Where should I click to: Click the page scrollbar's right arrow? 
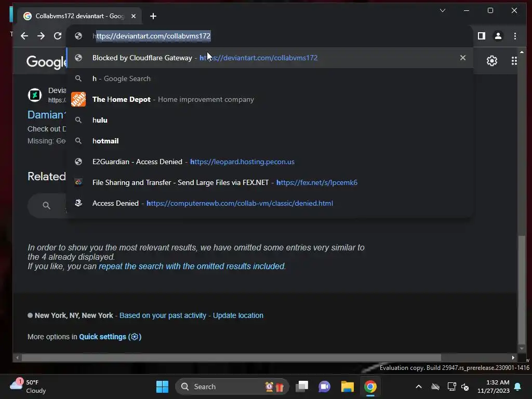(x=513, y=357)
